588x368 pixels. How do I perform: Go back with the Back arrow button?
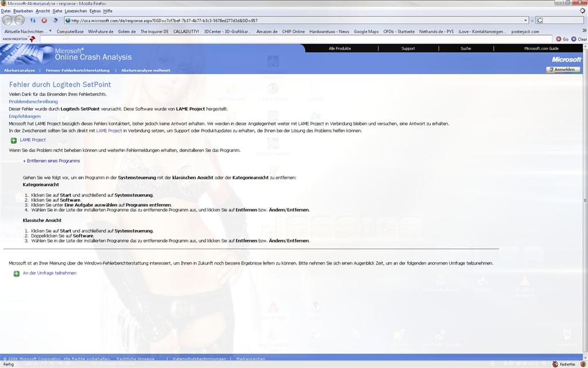coord(7,20)
